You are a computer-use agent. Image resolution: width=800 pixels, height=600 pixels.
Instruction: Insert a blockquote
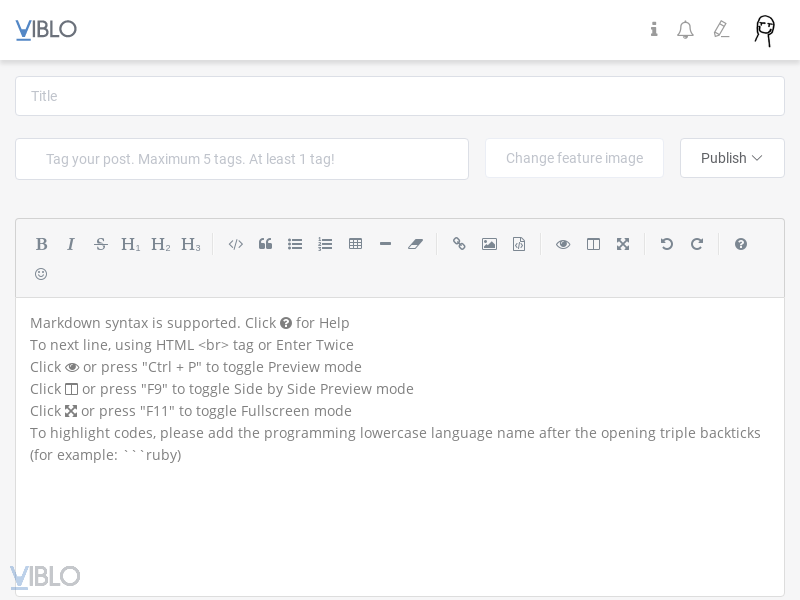(265, 244)
